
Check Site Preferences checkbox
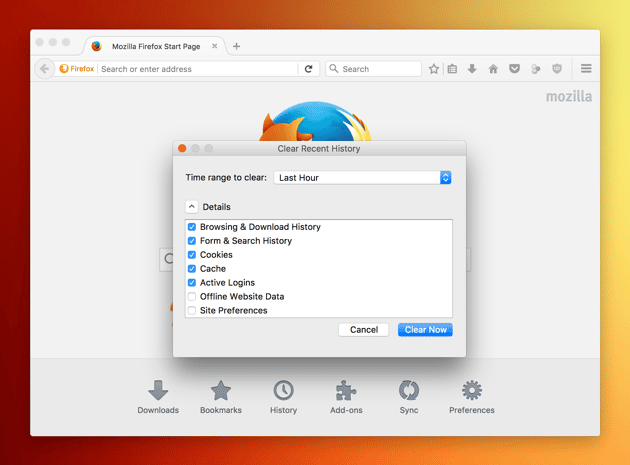[x=192, y=310]
